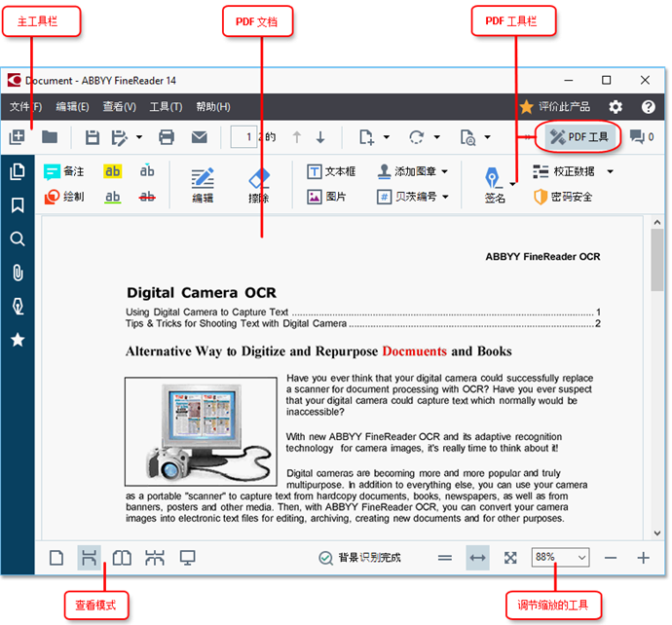Click the 签名 signature pen icon
This screenshot has height=625, width=672.
494,178
